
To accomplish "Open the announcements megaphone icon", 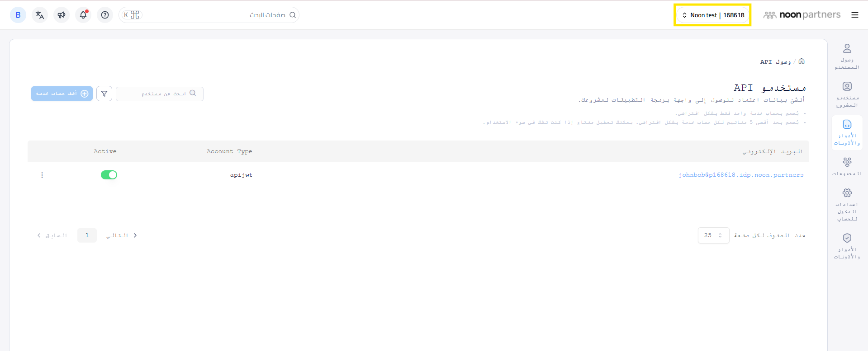I will click(x=62, y=15).
